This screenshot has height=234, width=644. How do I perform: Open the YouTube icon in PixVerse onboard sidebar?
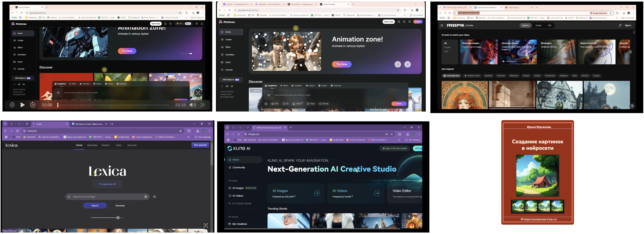click(227, 86)
